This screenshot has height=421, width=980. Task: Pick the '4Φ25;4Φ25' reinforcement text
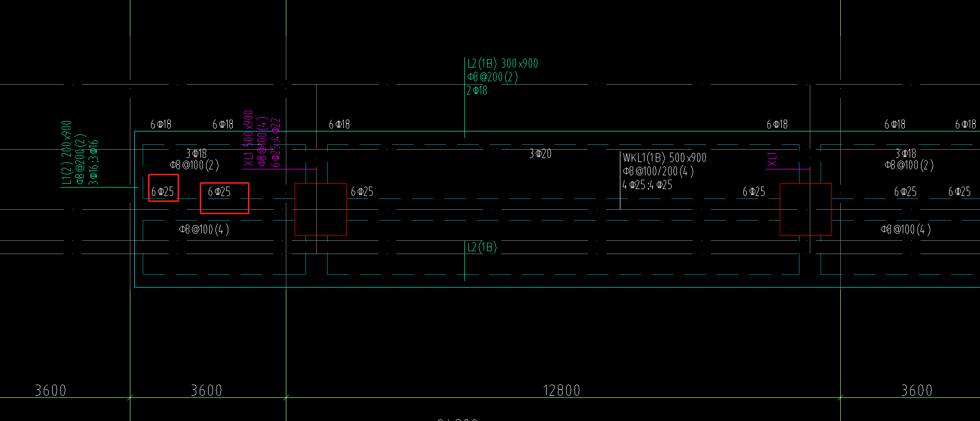pos(647,185)
